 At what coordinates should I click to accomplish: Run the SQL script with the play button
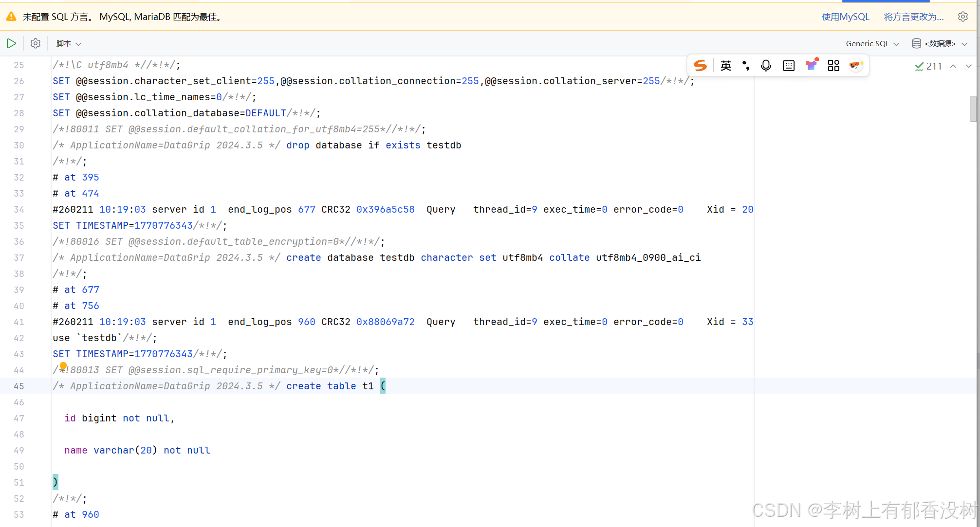(11, 43)
